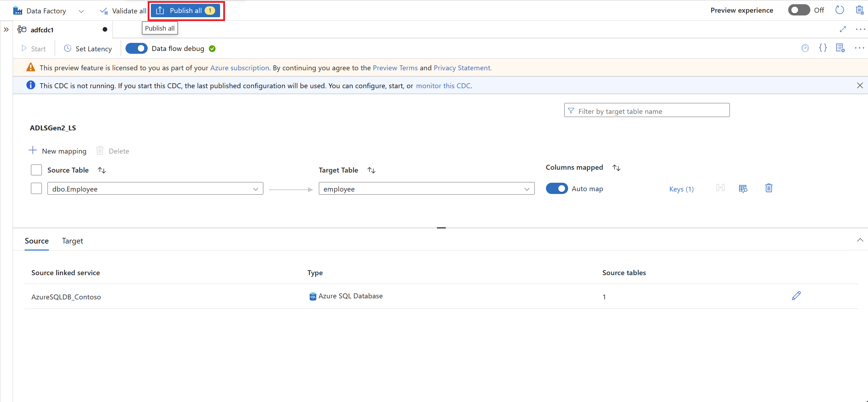This screenshot has width=868, height=402.
Task: Click Filter by target table name field
Action: 647,111
